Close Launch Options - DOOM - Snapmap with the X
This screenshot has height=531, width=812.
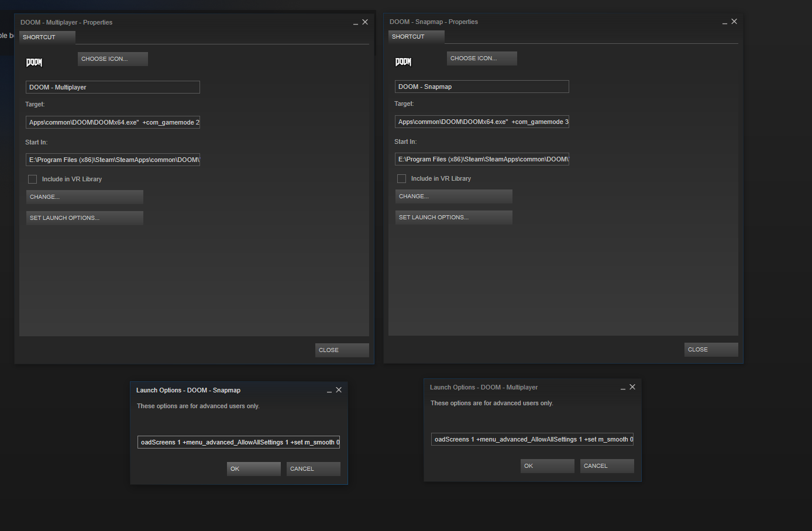(339, 390)
